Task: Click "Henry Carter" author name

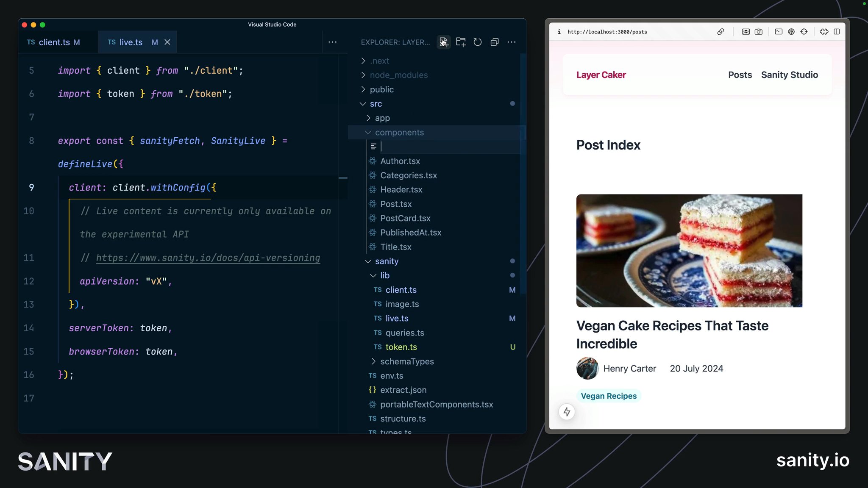Action: pos(629,369)
